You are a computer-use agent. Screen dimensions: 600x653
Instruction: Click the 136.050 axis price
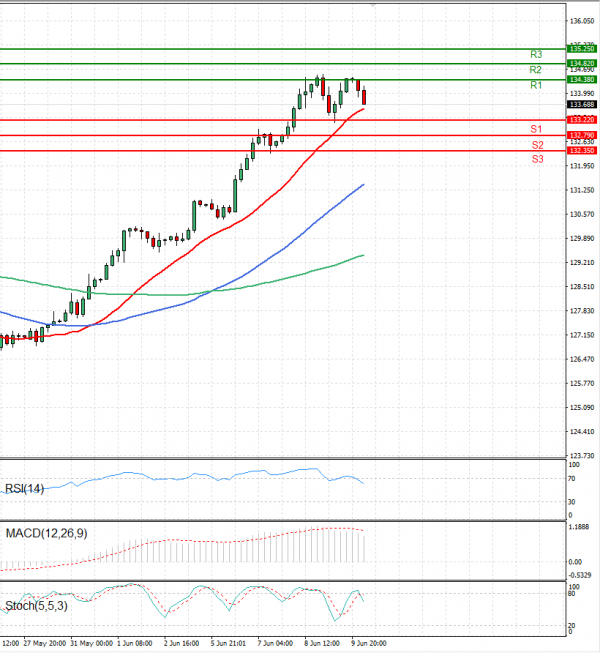coord(582,21)
